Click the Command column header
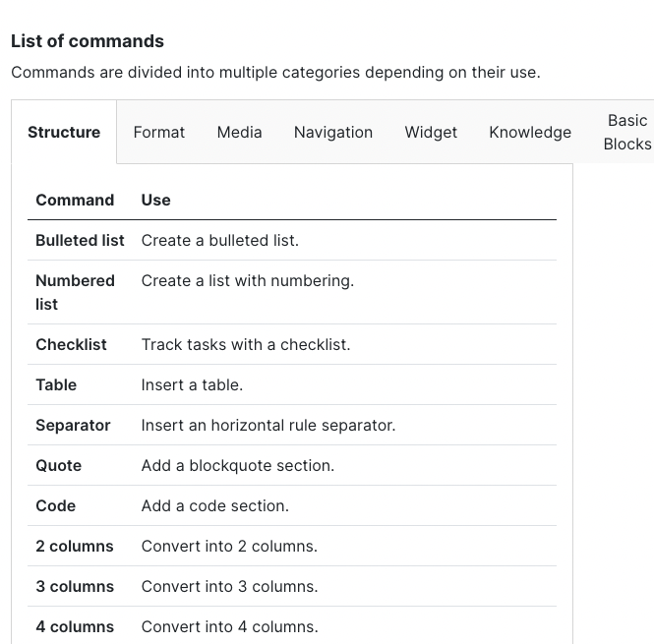 [75, 200]
